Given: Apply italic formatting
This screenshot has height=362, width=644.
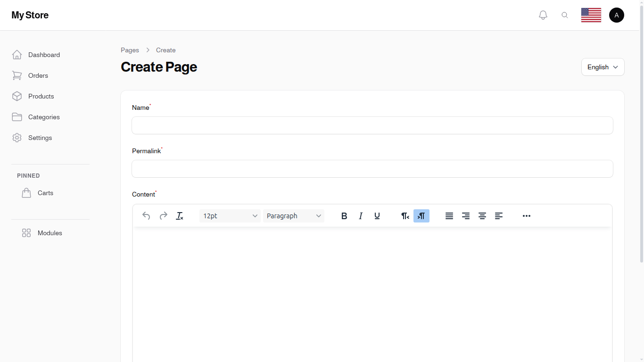Looking at the screenshot, I should point(360,215).
